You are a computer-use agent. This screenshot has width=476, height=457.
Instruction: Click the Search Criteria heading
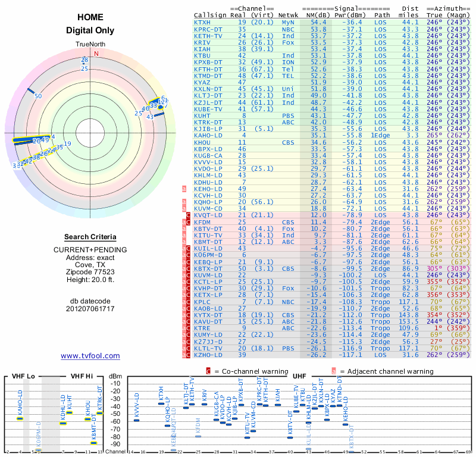[90, 237]
